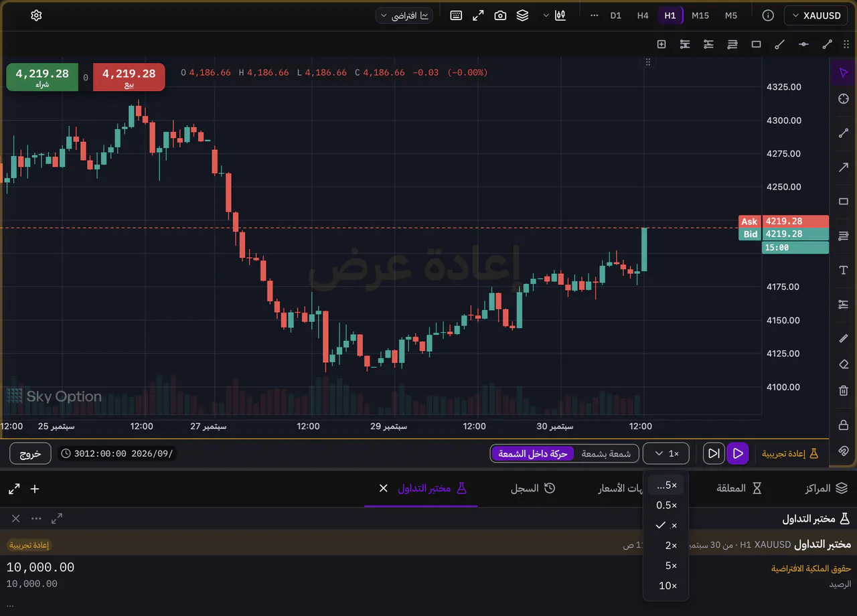
Task: Select the ruler measure tool
Action: click(844, 339)
